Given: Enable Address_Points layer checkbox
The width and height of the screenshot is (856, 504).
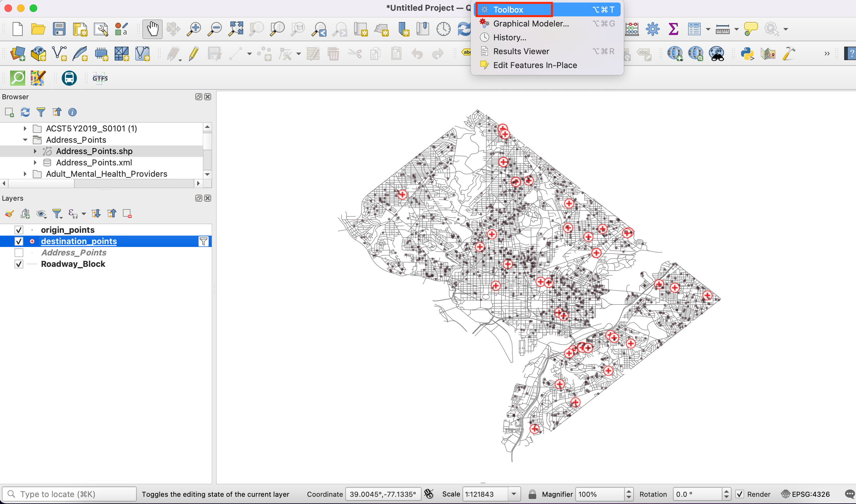Looking at the screenshot, I should click(x=19, y=253).
